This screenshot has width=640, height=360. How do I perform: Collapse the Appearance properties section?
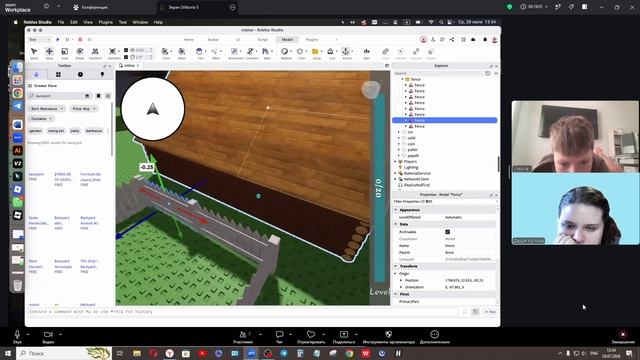[396, 210]
